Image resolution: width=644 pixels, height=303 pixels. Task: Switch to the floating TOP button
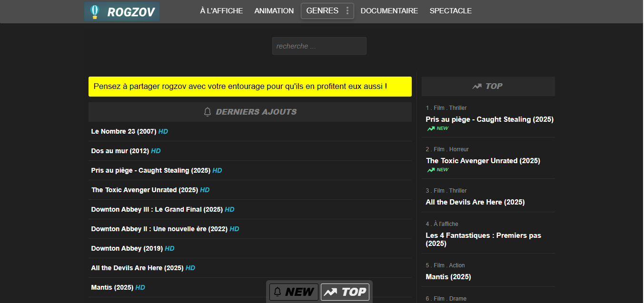point(345,292)
